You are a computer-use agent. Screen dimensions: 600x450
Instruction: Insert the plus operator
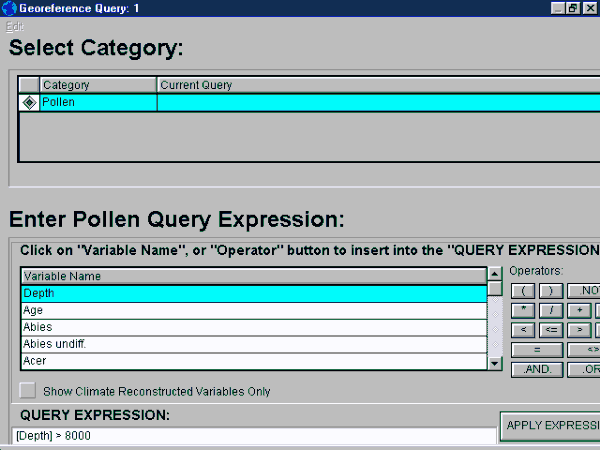click(x=579, y=310)
